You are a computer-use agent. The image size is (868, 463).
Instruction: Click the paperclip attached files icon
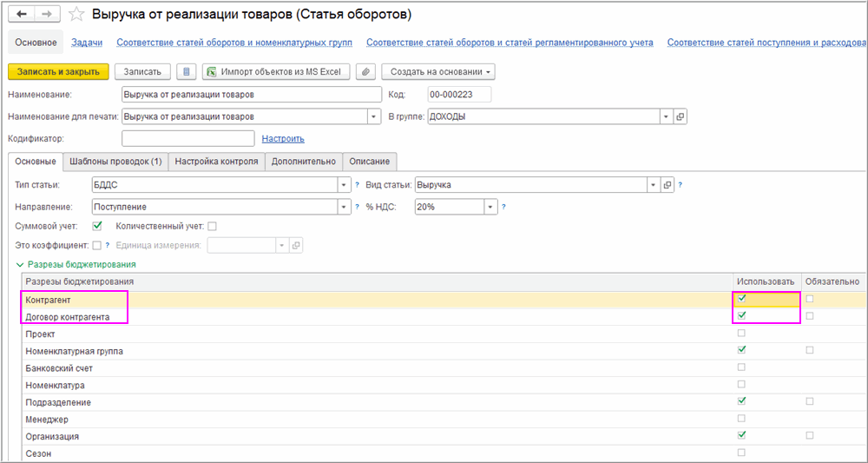click(x=365, y=71)
